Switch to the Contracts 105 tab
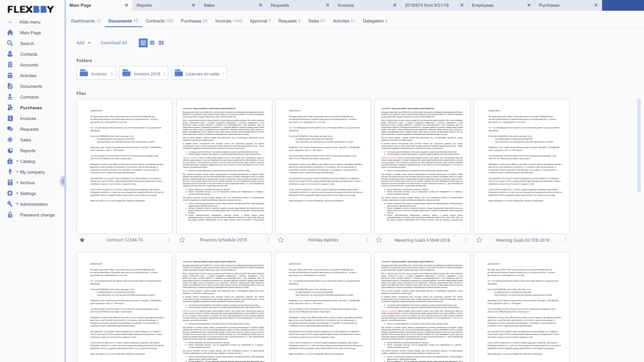 [159, 21]
